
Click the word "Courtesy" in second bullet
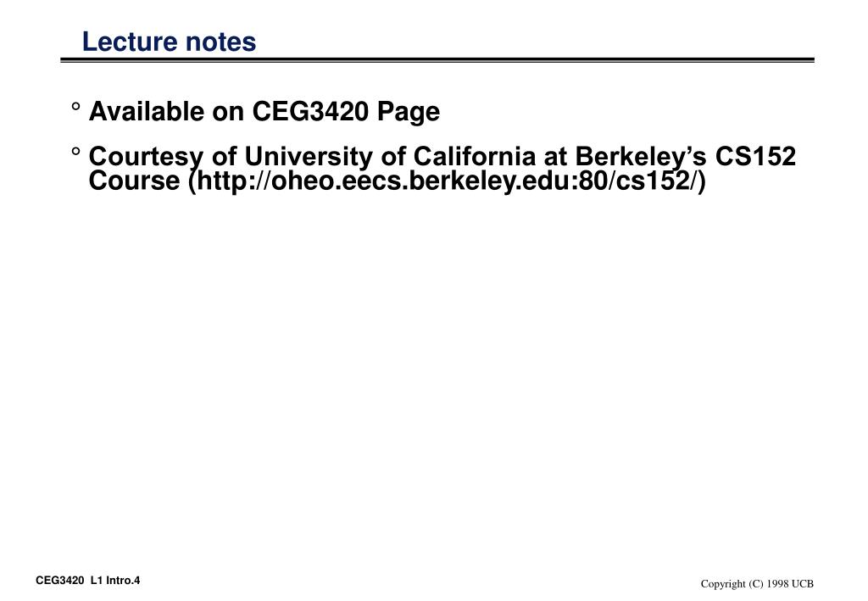point(146,157)
